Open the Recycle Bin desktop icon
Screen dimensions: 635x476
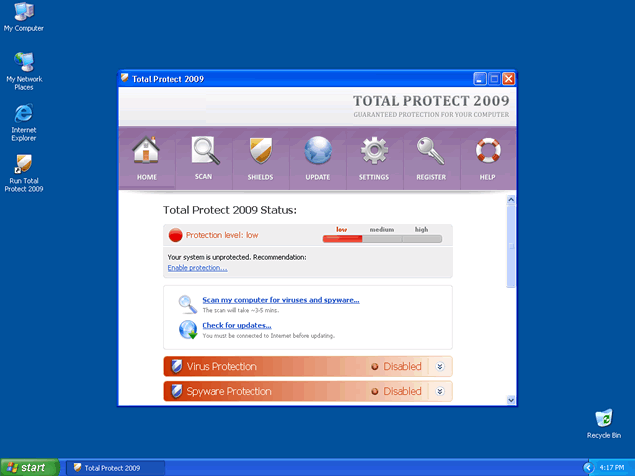(603, 420)
